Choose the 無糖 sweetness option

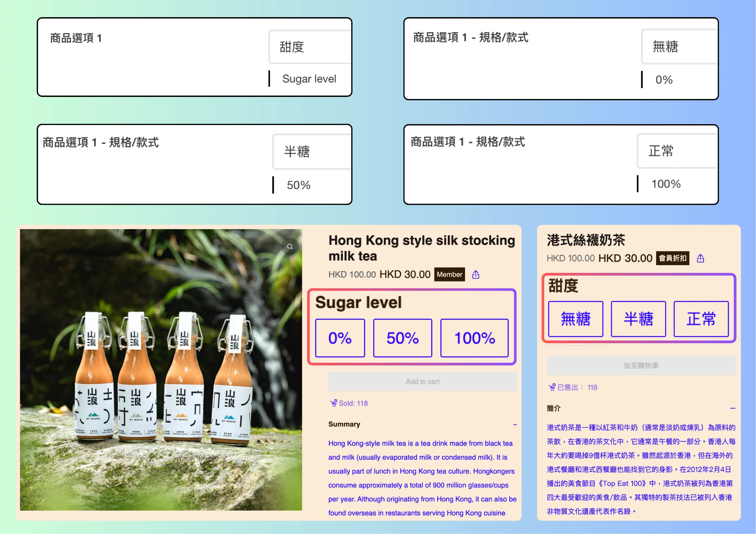point(576,319)
